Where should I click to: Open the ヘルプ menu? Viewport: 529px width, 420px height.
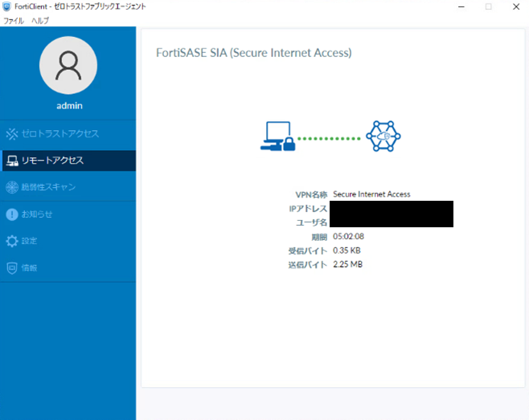pos(40,21)
